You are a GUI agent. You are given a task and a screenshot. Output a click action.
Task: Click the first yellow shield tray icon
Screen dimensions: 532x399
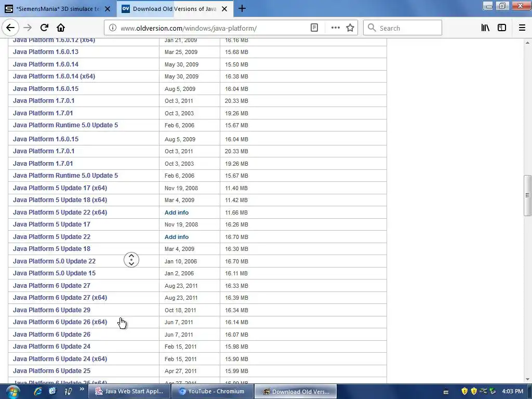coord(464,391)
